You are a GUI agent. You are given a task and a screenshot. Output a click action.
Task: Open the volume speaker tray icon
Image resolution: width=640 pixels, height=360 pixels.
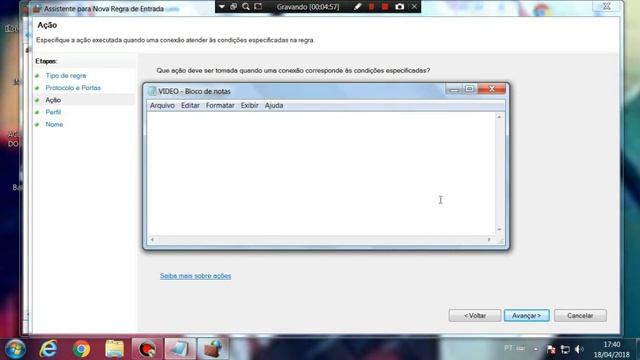[x=579, y=349]
